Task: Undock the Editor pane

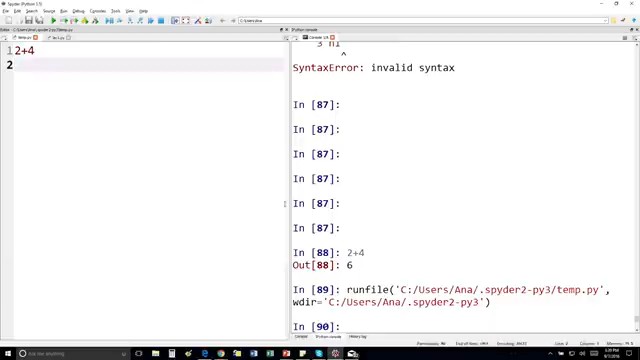Action: click(281, 30)
